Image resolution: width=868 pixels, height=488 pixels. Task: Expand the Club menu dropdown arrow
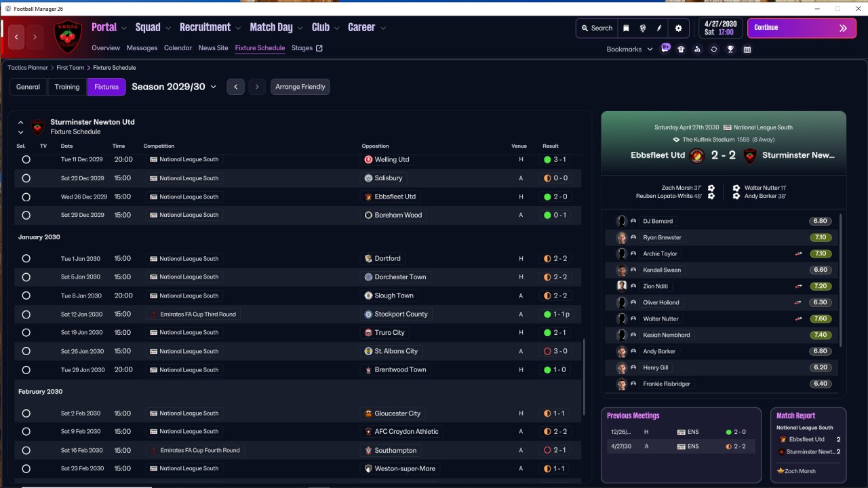pos(337,28)
